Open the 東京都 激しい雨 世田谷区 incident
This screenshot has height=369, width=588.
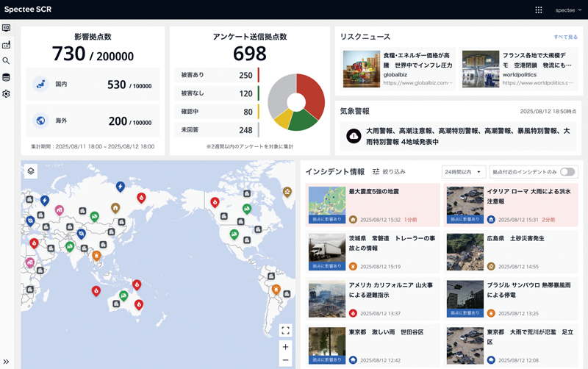pyautogui.click(x=373, y=345)
